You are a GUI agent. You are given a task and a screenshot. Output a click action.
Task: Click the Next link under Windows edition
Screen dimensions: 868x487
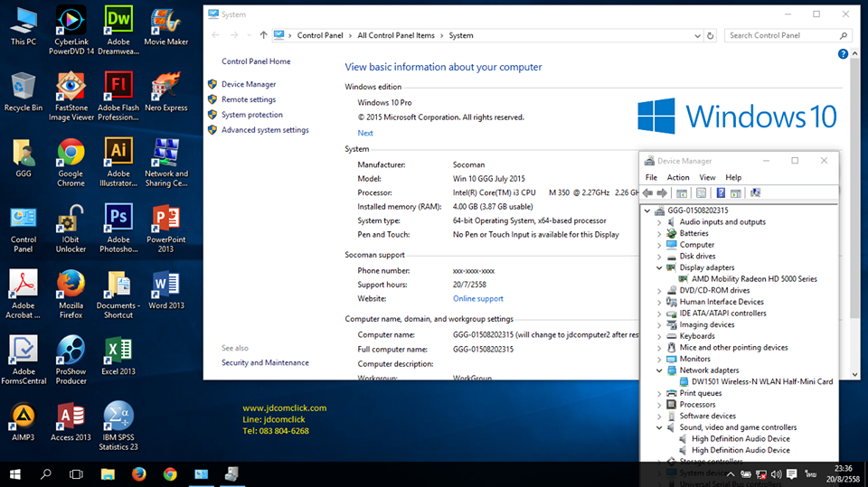[x=365, y=133]
